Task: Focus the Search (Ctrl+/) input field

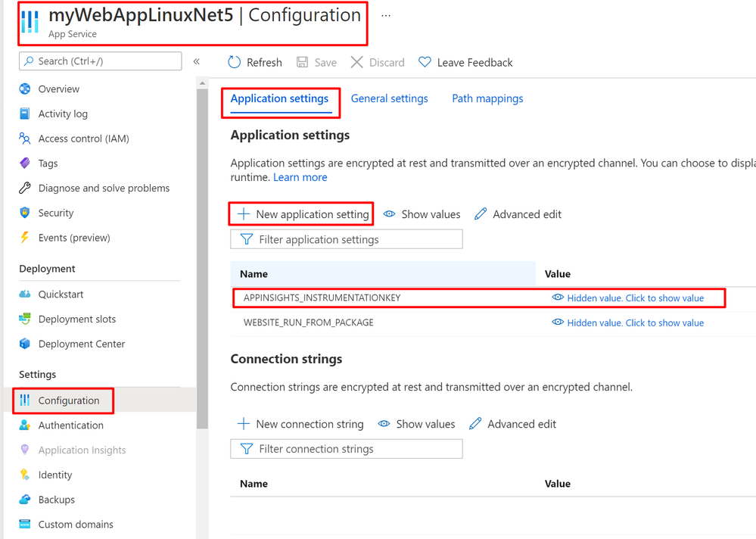Action: (x=101, y=61)
